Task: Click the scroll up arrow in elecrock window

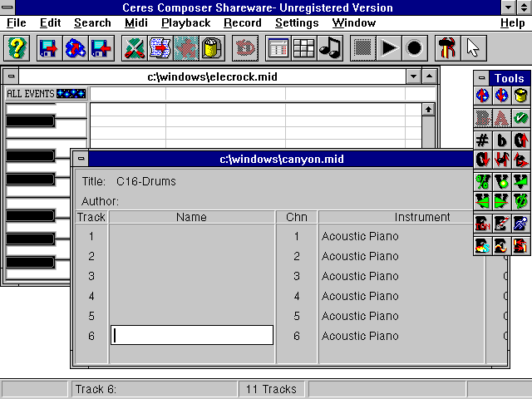Action: [x=428, y=109]
